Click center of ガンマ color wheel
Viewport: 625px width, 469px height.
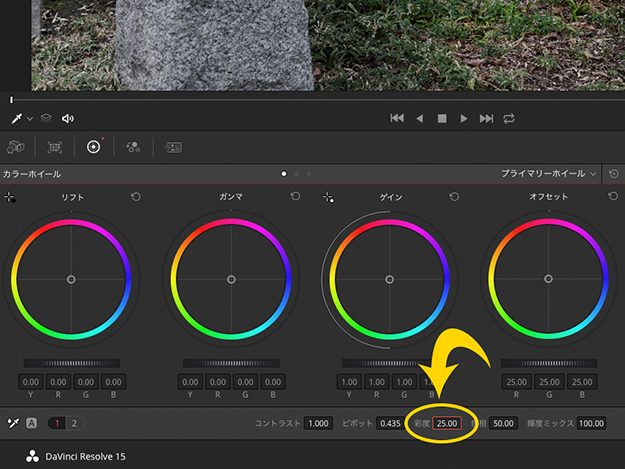tap(231, 279)
